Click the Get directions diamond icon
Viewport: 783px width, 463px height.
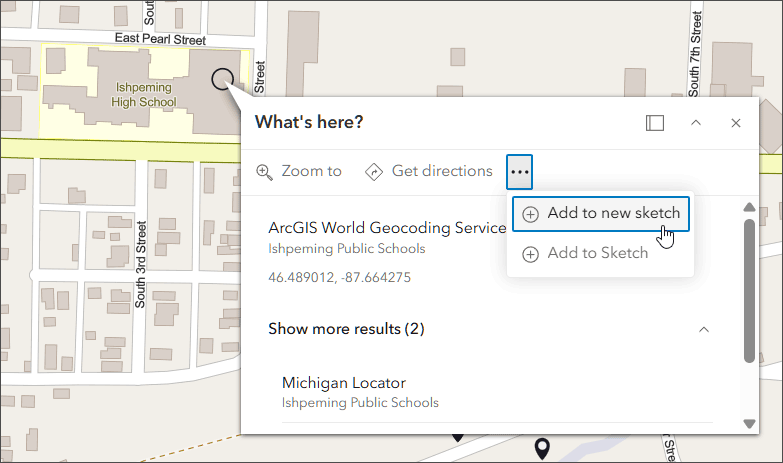tap(374, 172)
